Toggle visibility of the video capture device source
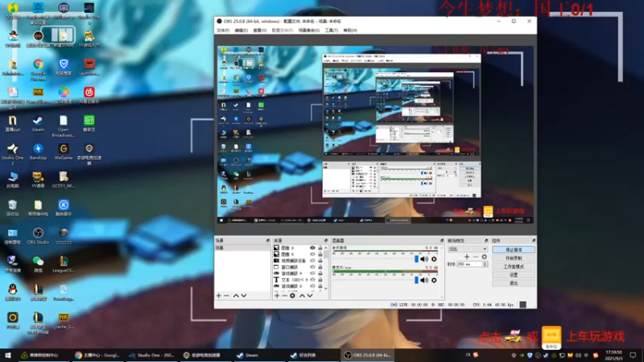The height and width of the screenshot is (362, 644). 312,261
